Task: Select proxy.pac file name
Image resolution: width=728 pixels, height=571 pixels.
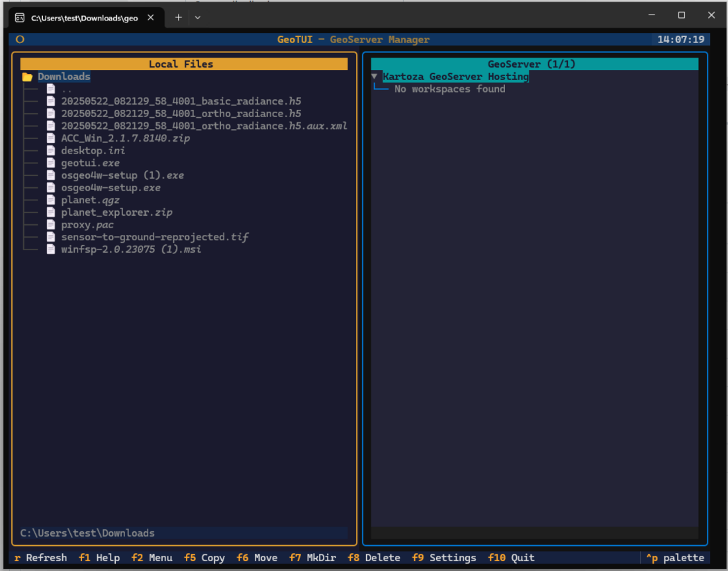Action: (87, 225)
